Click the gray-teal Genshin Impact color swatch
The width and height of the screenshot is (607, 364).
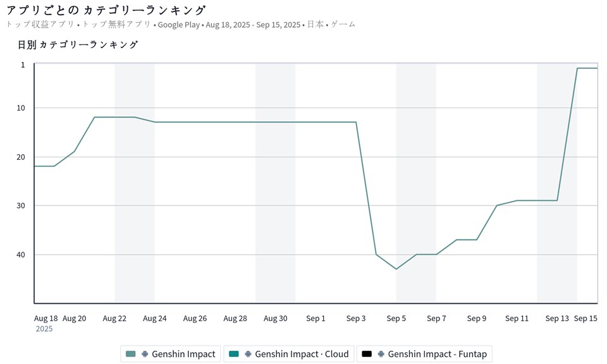click(131, 354)
